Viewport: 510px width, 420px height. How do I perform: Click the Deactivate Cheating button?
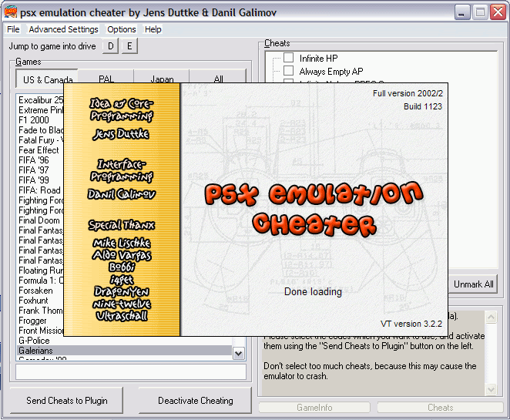pos(196,401)
